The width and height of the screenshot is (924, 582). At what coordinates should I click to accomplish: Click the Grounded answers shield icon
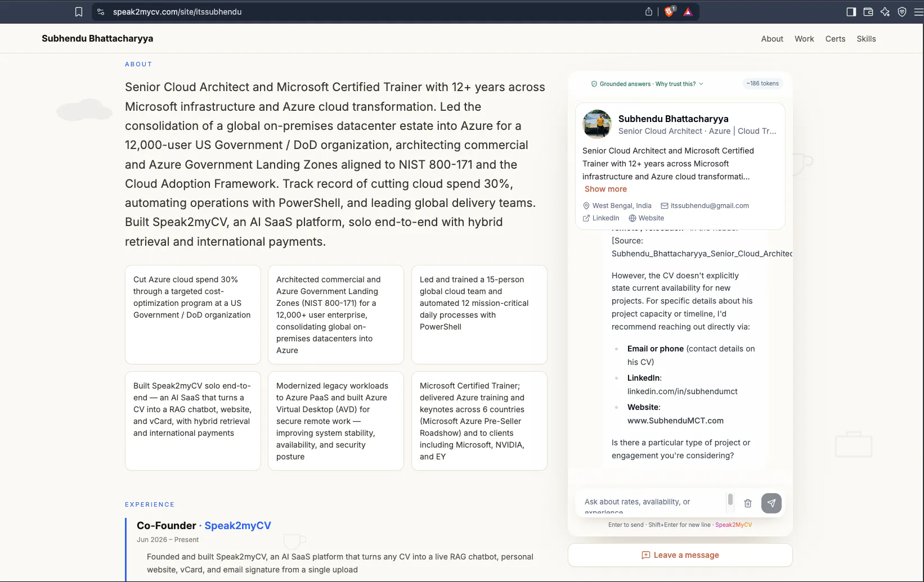[x=594, y=84]
